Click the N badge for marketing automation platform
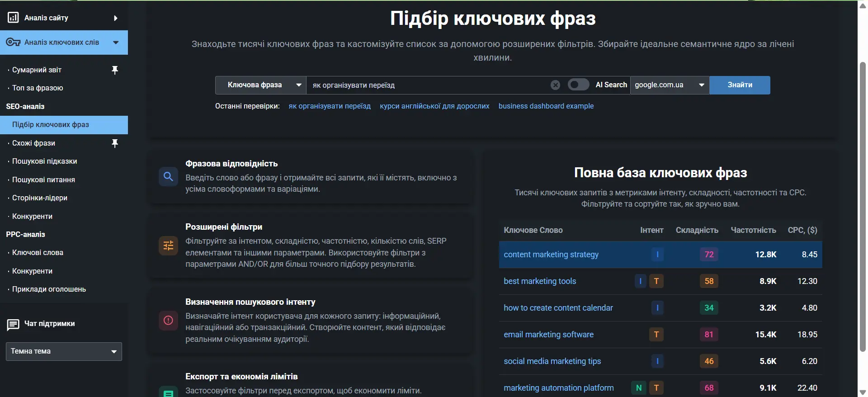This screenshot has width=868, height=397. [x=639, y=388]
